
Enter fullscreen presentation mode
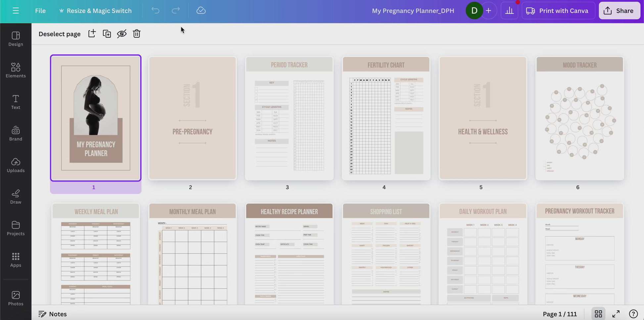tap(616, 314)
